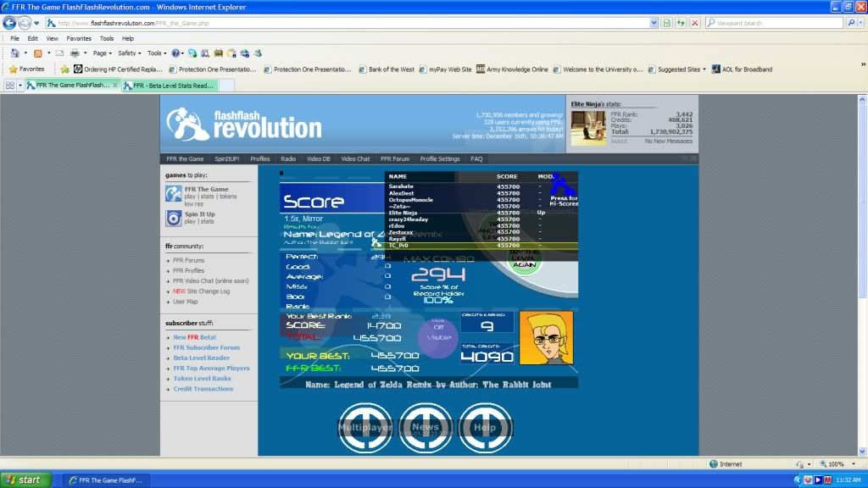Image resolution: width=868 pixels, height=488 pixels.
Task: Click the IE Home toolbar icon
Action: pyautogui.click(x=14, y=53)
